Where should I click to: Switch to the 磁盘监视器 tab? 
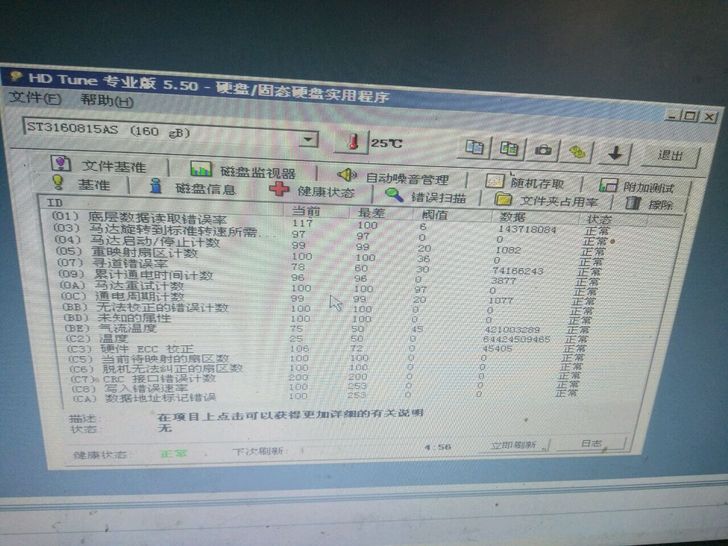(x=243, y=170)
